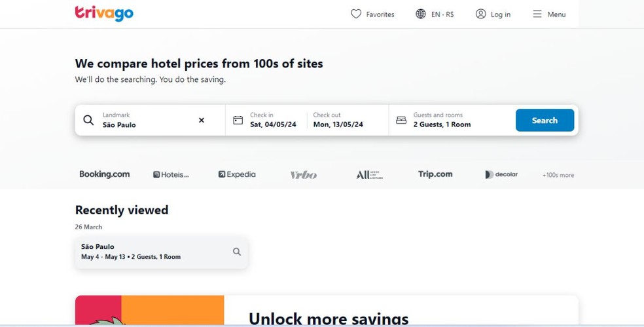Click the São Paulo landmark input field

coord(147,124)
